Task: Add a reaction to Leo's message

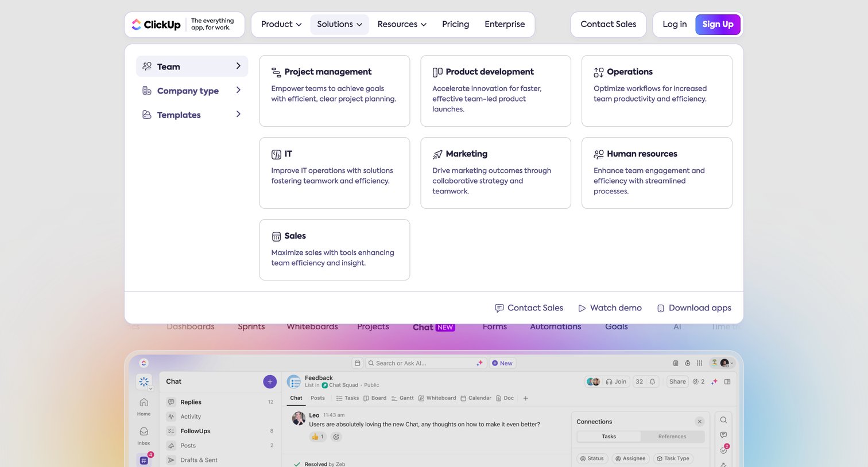Action: tap(336, 437)
